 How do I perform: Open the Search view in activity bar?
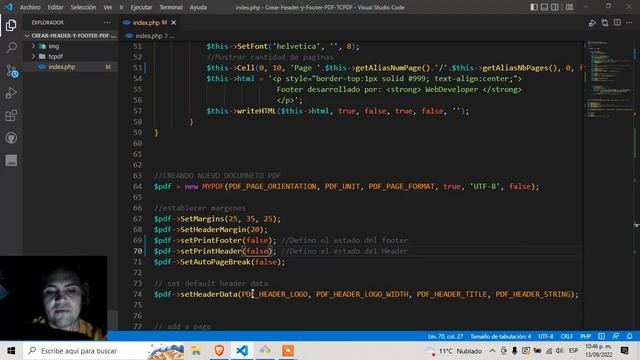pyautogui.click(x=11, y=48)
